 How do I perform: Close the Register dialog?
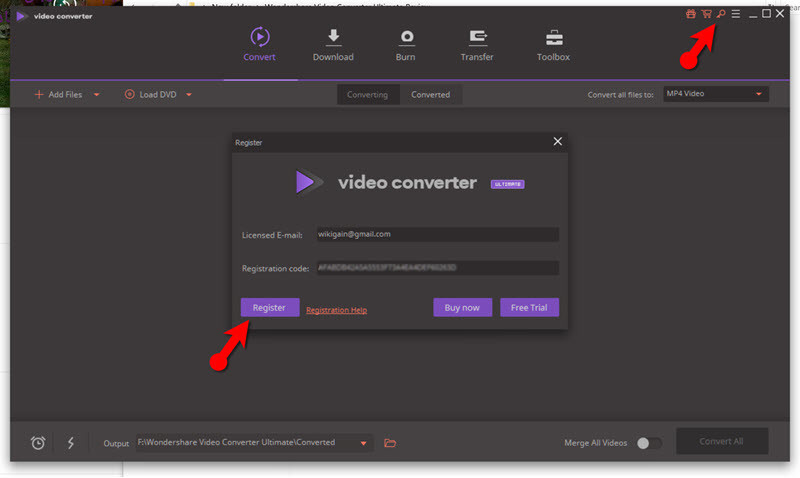558,141
